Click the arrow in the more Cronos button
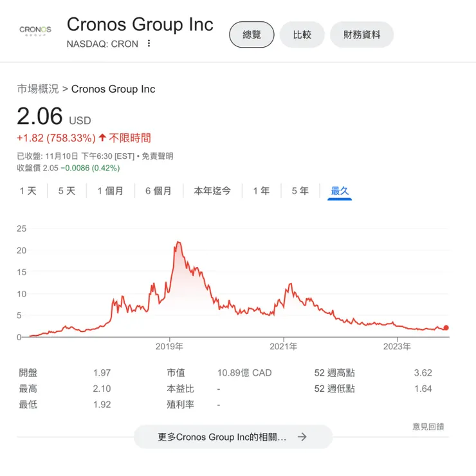Screen dimensions: 476x476 coord(302,437)
